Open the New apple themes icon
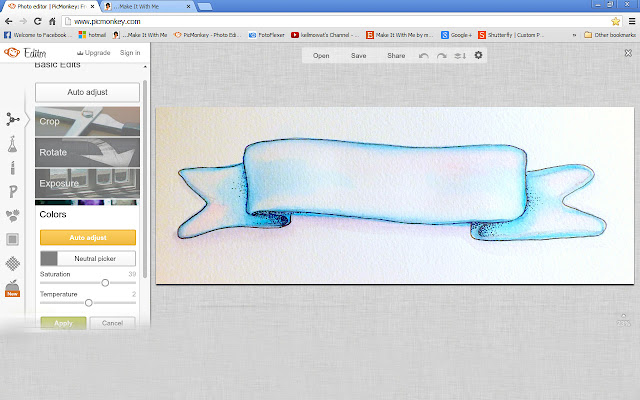The image size is (640, 400). [x=13, y=288]
